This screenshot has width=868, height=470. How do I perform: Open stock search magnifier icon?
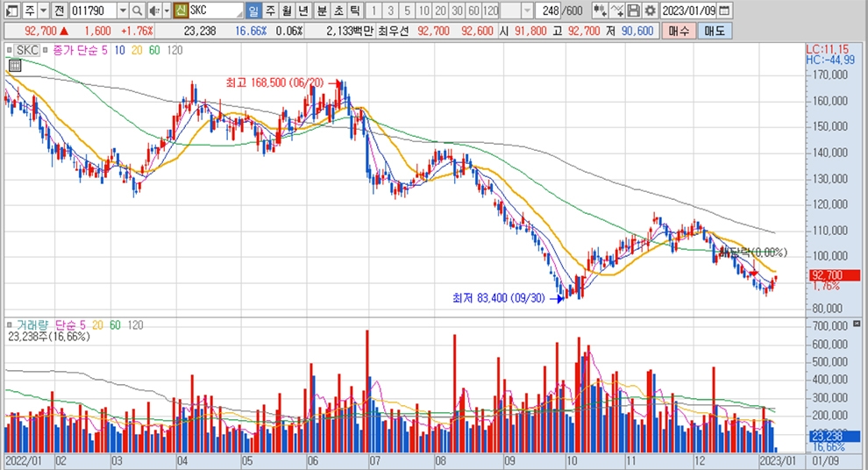(x=137, y=10)
